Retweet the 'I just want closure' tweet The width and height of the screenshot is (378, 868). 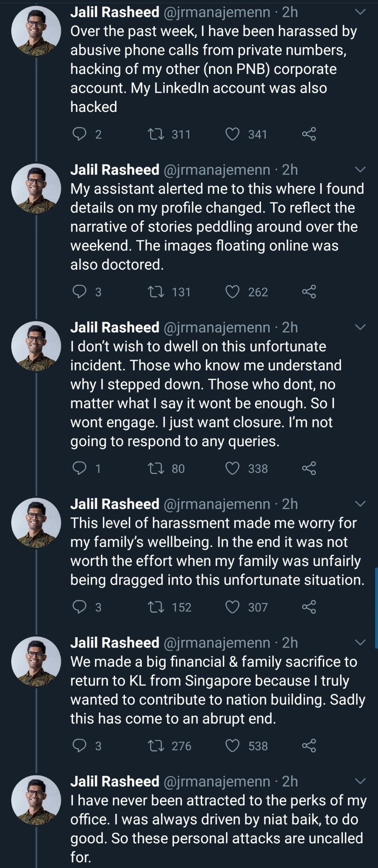coord(154,469)
